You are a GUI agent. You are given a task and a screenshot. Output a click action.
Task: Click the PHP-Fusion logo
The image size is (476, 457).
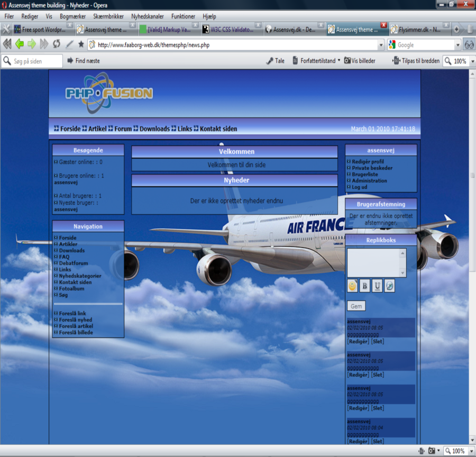109,93
